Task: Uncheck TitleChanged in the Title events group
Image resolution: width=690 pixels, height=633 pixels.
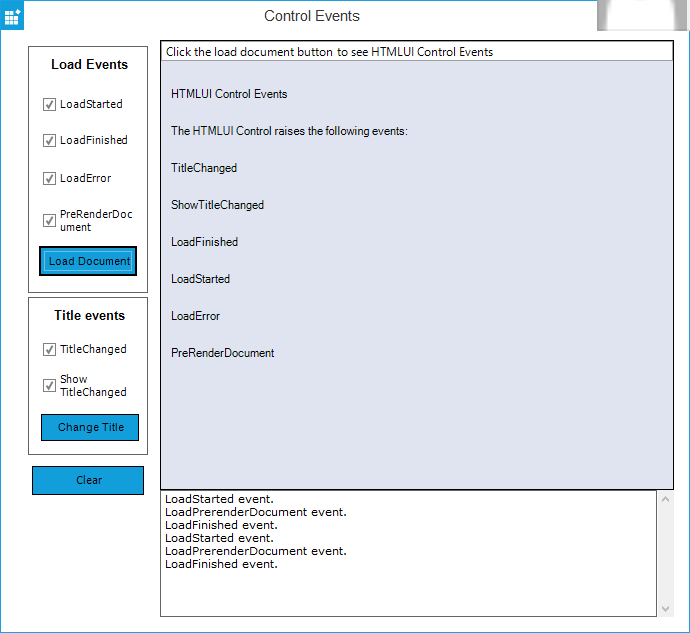Action: pyautogui.click(x=49, y=350)
